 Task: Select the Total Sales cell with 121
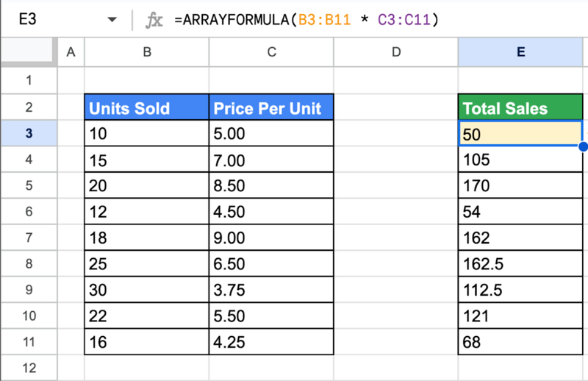click(x=520, y=316)
